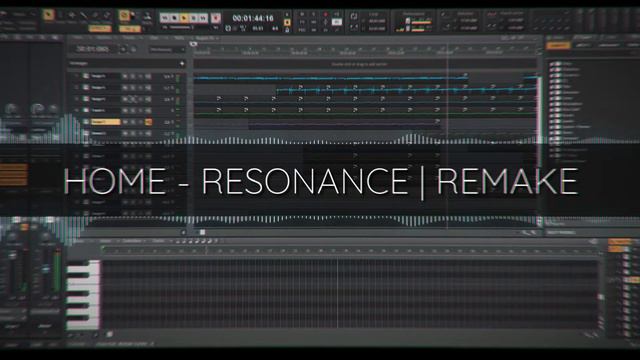
Task: Toggle the orange input echo button on highlighted track
Action: point(148,122)
